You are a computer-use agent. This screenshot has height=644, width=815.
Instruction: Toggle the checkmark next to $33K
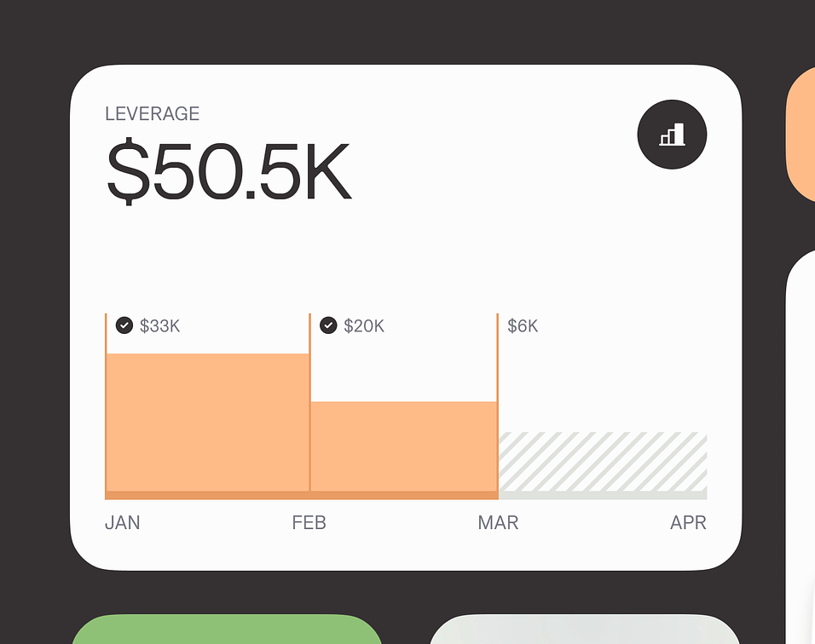[x=124, y=325]
